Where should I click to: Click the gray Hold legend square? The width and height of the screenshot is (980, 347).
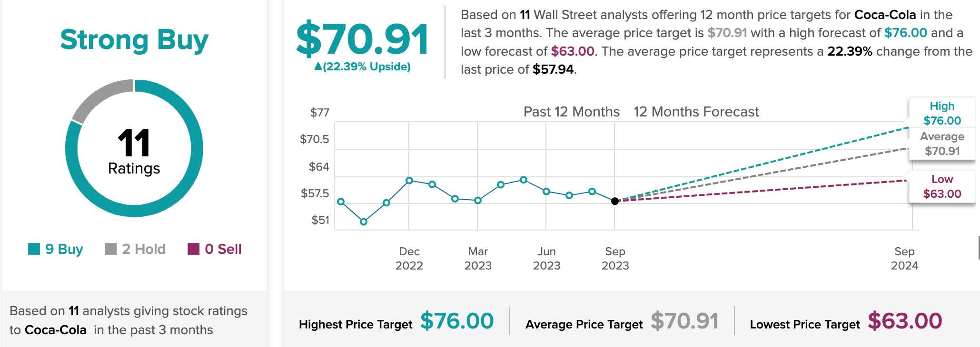pyautogui.click(x=110, y=249)
